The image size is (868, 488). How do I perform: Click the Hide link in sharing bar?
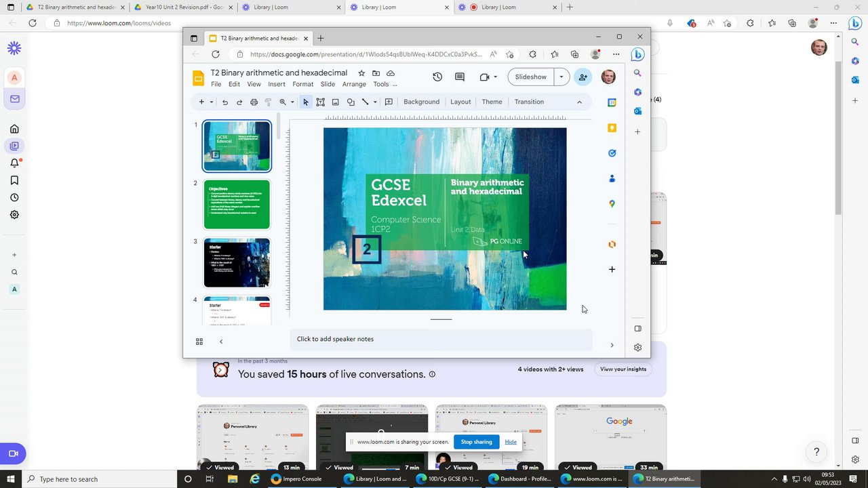[x=511, y=442]
